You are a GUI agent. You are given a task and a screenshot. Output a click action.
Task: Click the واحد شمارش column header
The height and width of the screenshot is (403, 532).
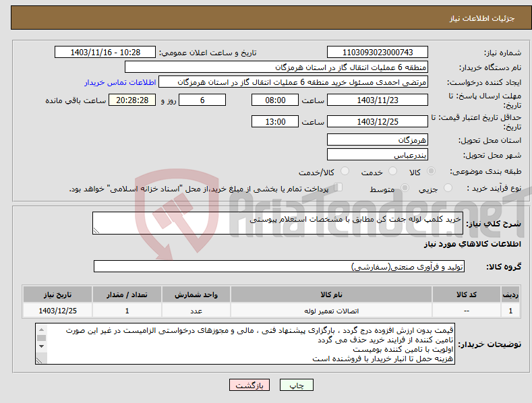point(196,294)
